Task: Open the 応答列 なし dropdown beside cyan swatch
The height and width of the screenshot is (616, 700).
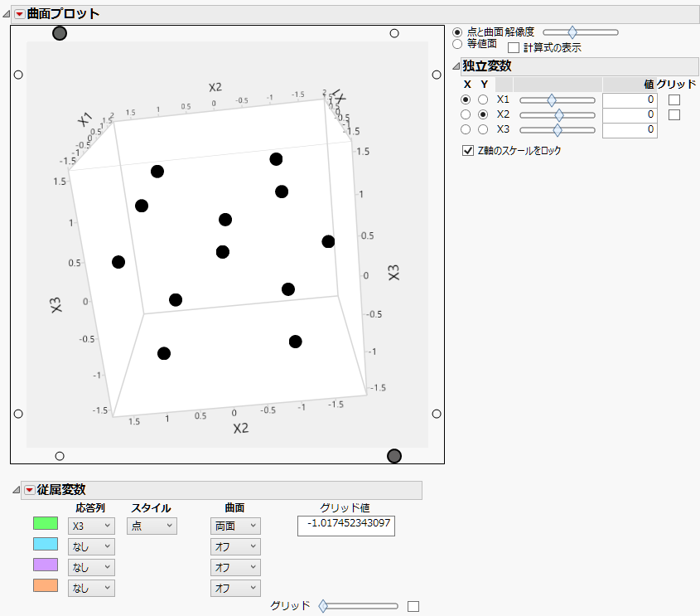Action: (91, 546)
